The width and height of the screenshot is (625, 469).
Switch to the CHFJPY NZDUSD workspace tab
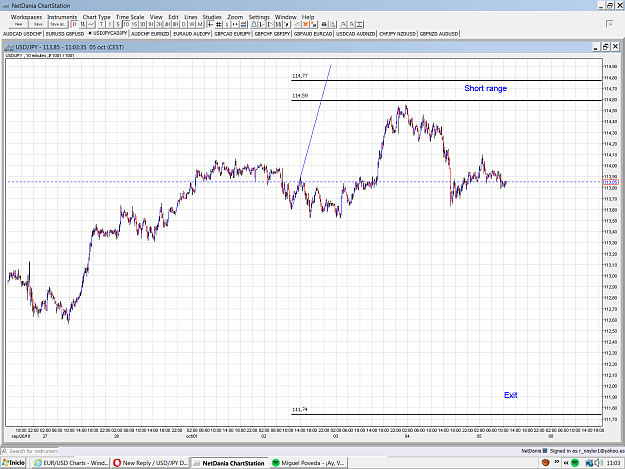(x=397, y=34)
